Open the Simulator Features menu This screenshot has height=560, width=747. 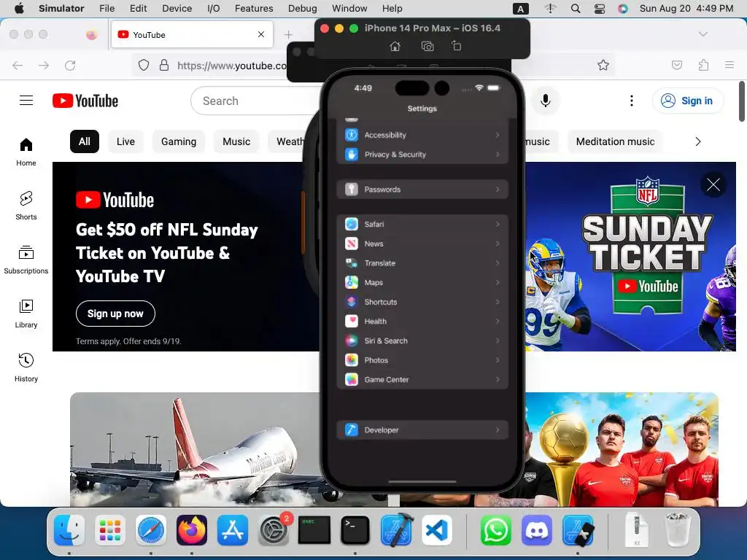click(254, 8)
